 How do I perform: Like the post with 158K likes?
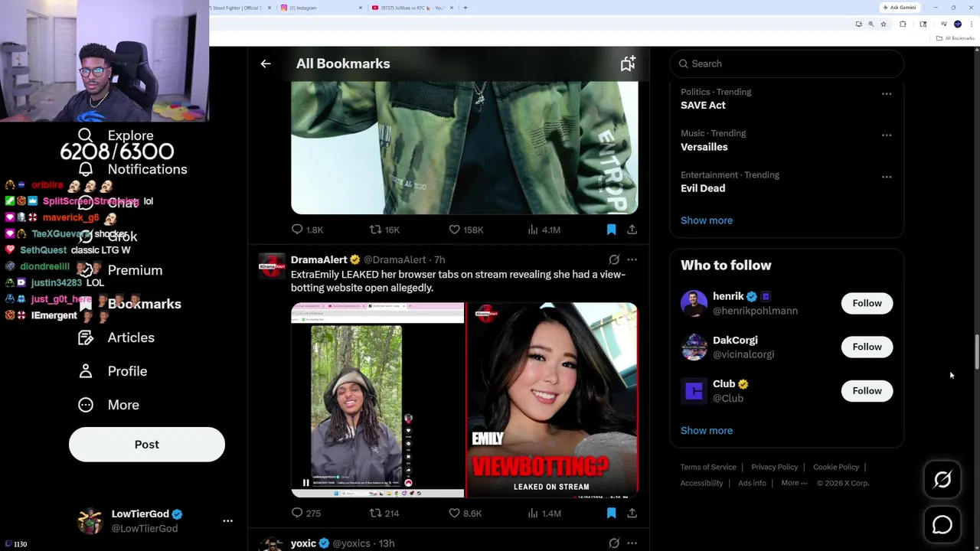tap(465, 230)
